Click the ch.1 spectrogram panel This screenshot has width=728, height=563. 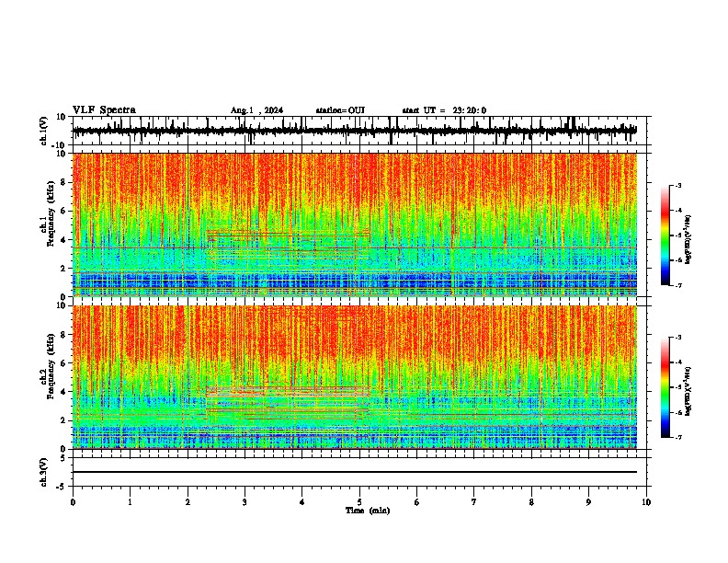[355, 224]
